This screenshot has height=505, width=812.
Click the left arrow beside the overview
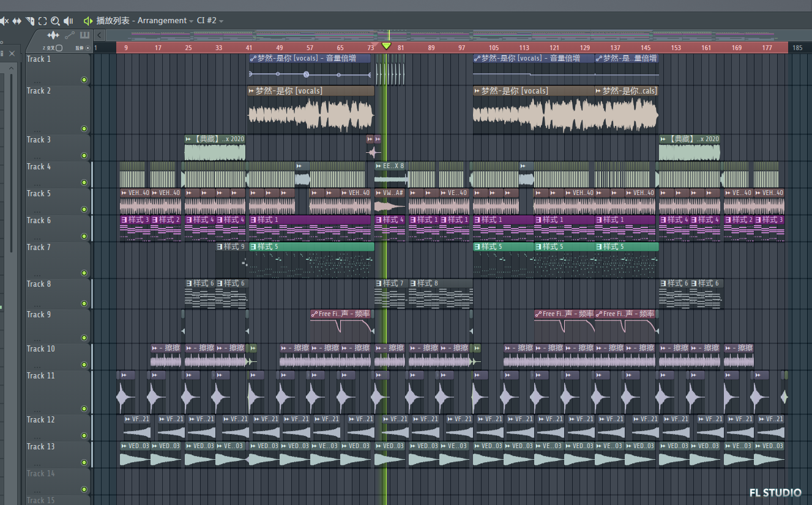pyautogui.click(x=100, y=35)
